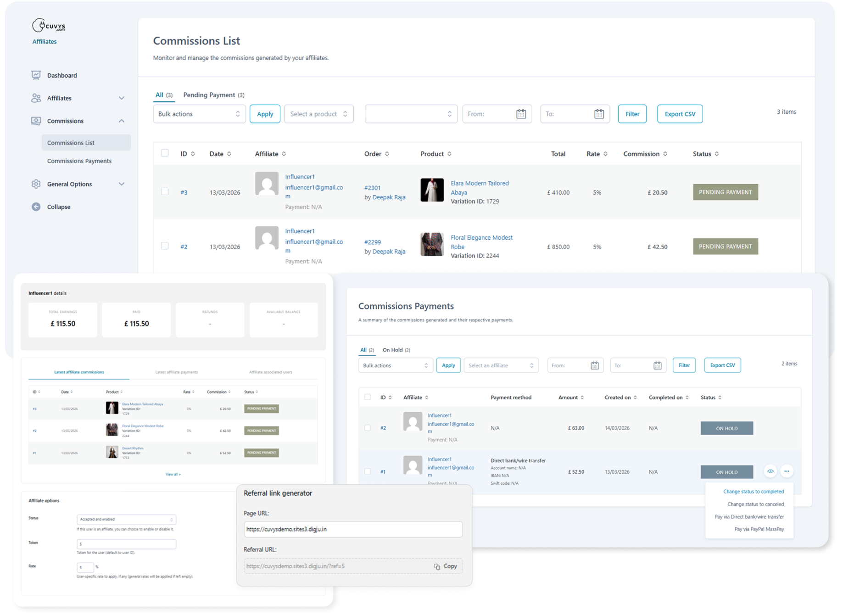This screenshot has height=616, width=843.
Task: Open the Select a product dropdown
Action: point(318,114)
